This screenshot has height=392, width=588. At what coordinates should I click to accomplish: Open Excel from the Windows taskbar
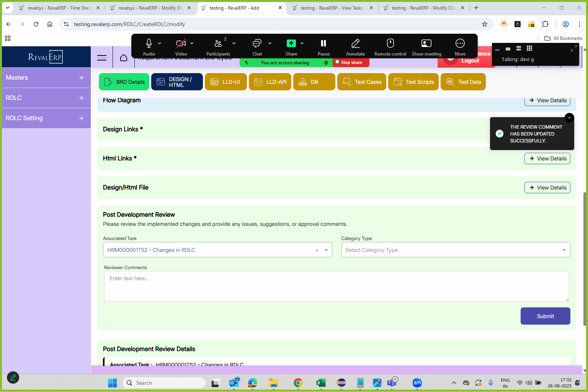coord(320,383)
